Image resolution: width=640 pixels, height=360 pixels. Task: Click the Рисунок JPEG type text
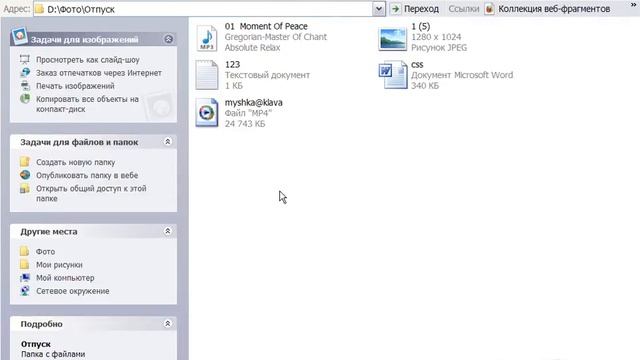[439, 47]
